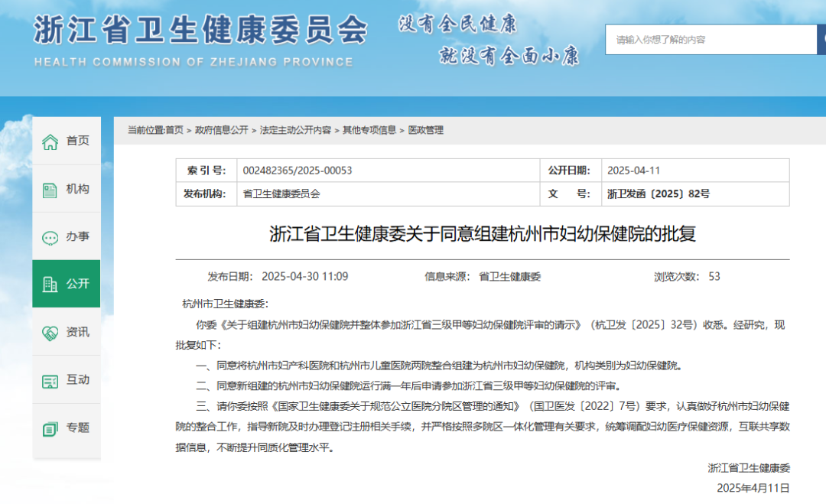The image size is (826, 504).
Task: Click the 专题 stacked pages icon
Action: click(50, 429)
